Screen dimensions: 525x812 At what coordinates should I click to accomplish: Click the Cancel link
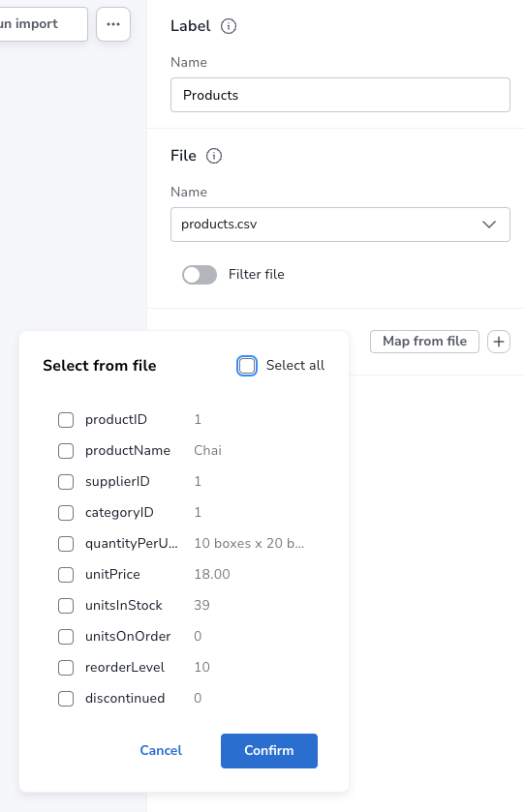161,751
